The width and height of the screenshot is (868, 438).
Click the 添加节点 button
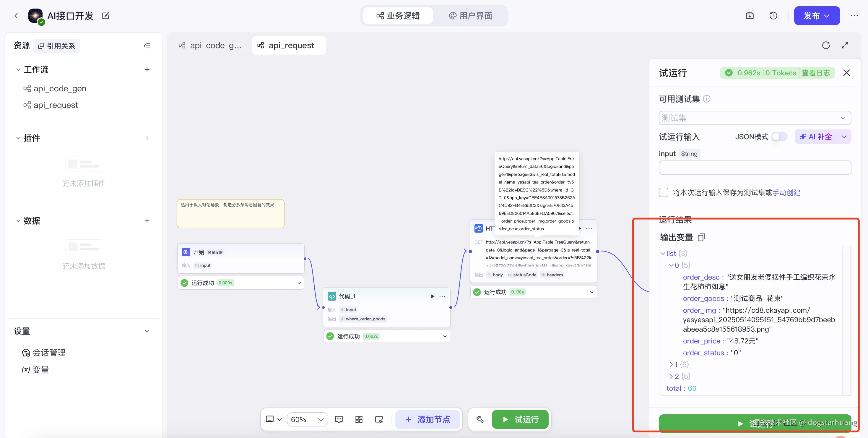(428, 419)
